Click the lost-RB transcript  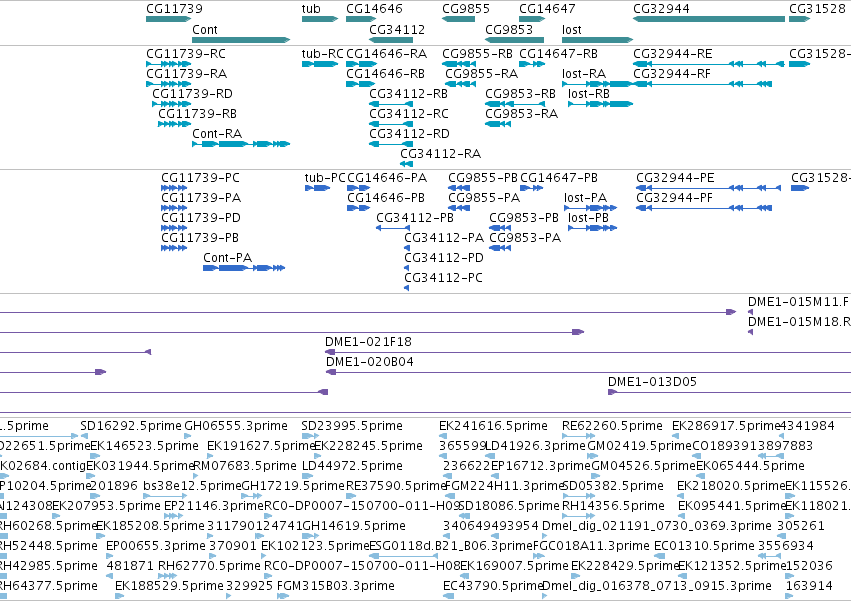[x=600, y=104]
